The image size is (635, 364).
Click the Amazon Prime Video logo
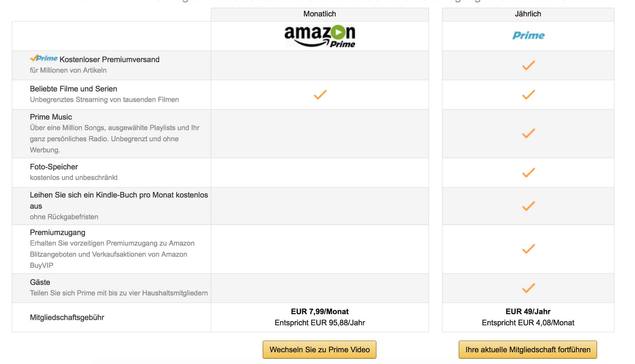pos(320,36)
